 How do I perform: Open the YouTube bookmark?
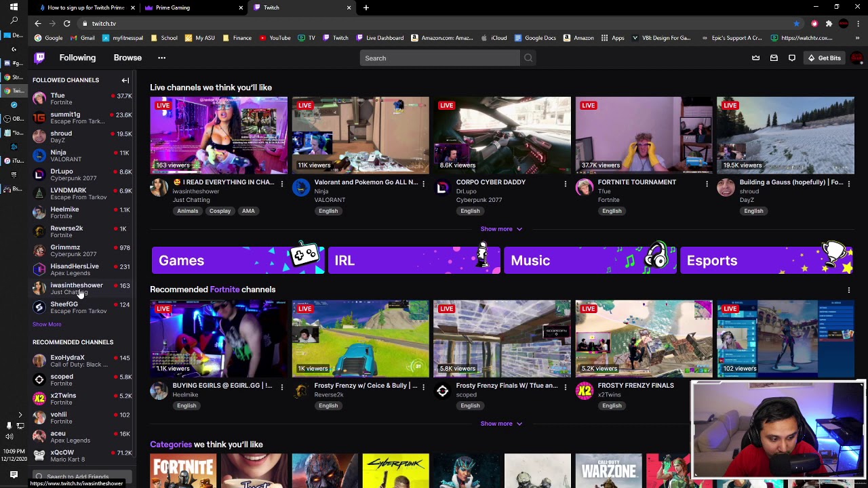click(275, 38)
